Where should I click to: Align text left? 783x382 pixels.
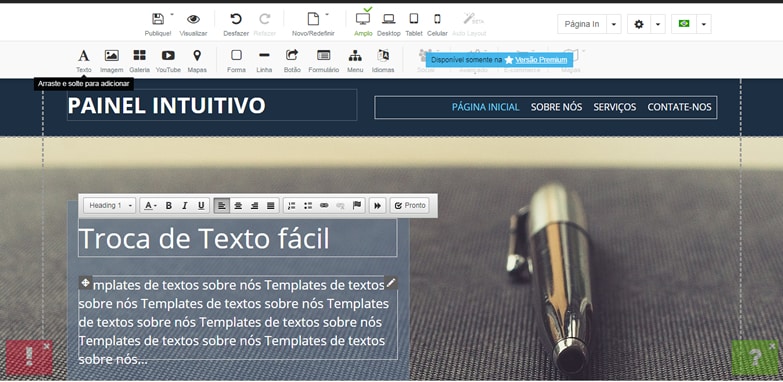(222, 206)
